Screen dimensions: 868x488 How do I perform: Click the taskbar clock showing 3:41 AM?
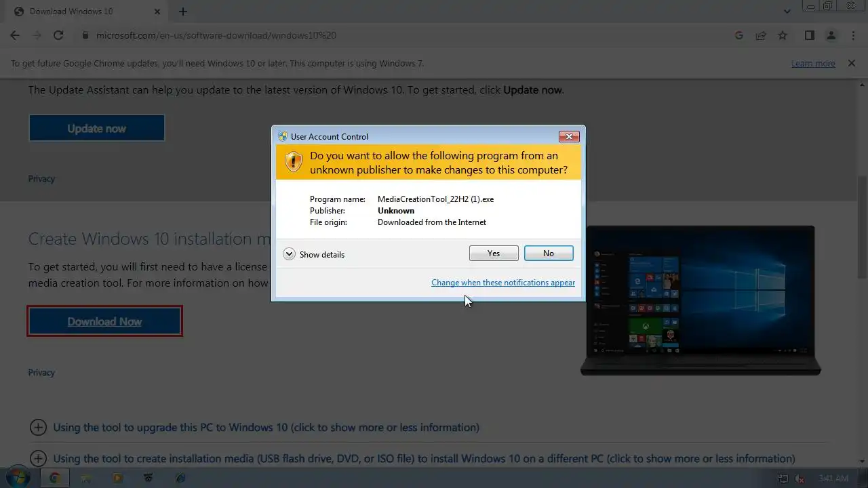point(833,479)
